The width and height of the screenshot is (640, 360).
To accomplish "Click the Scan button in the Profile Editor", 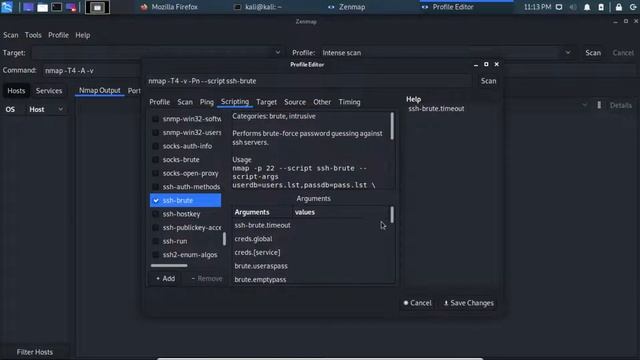I will pyautogui.click(x=488, y=81).
